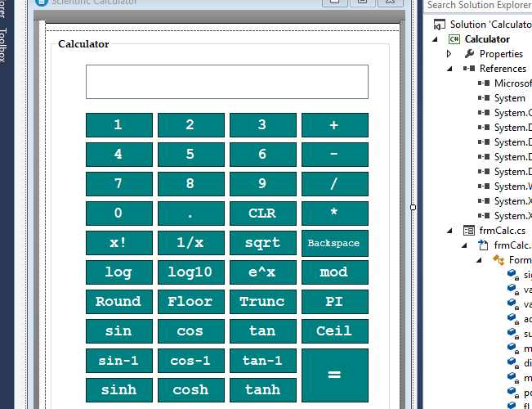Select the 1/x reciprocal button

191,243
